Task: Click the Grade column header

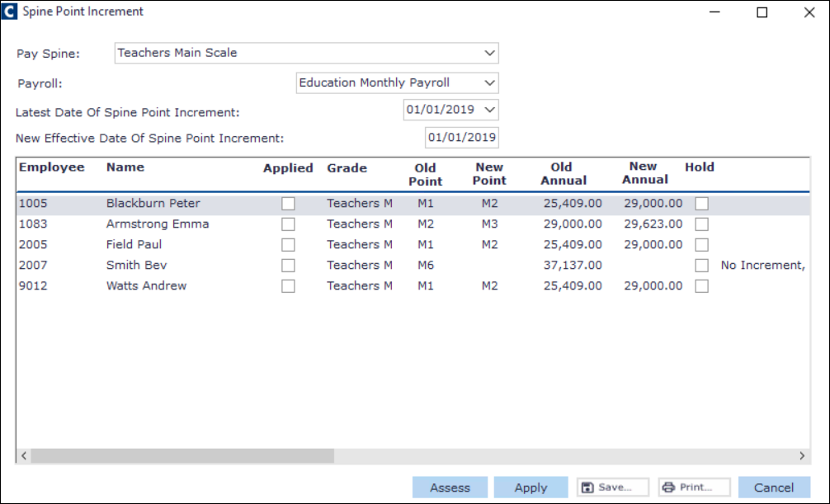Action: tap(347, 167)
